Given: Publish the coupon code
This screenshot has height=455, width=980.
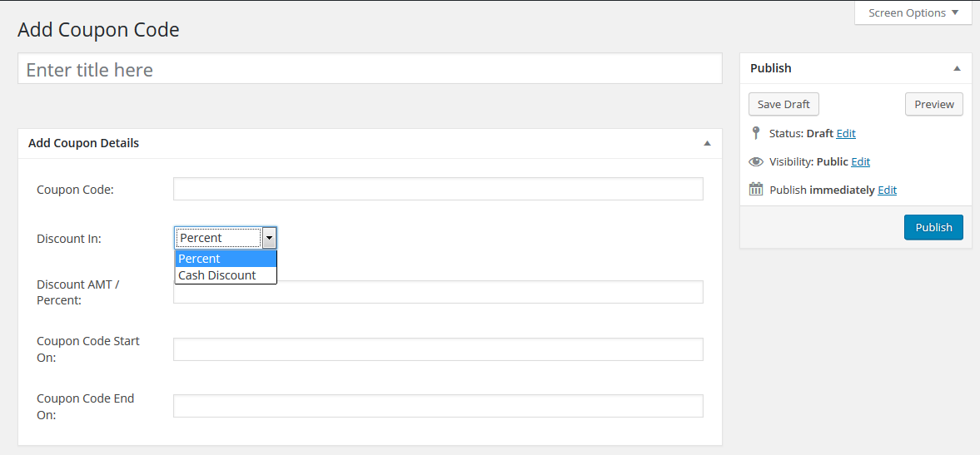Looking at the screenshot, I should click(933, 227).
